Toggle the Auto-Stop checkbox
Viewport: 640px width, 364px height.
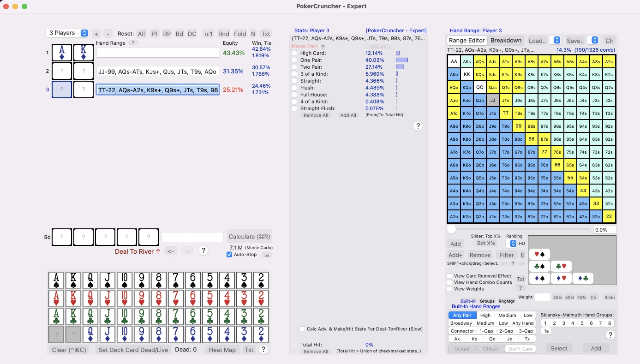pos(230,255)
